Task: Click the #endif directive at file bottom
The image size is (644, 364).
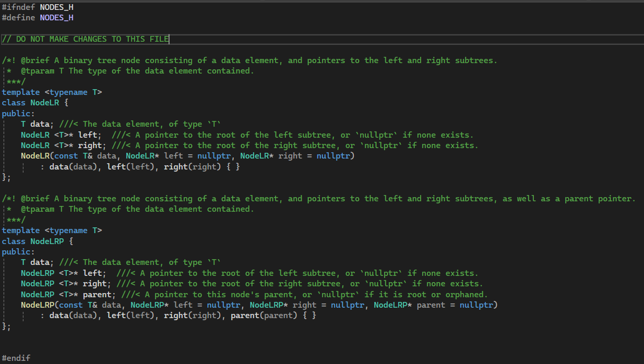Action: (16, 358)
